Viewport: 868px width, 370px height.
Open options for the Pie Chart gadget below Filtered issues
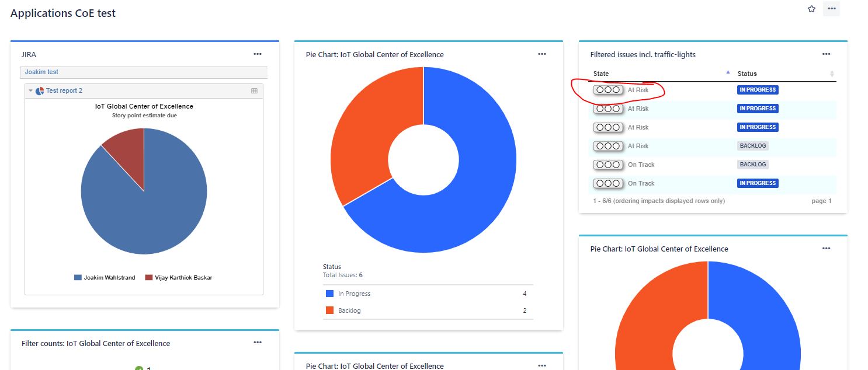[x=826, y=248]
